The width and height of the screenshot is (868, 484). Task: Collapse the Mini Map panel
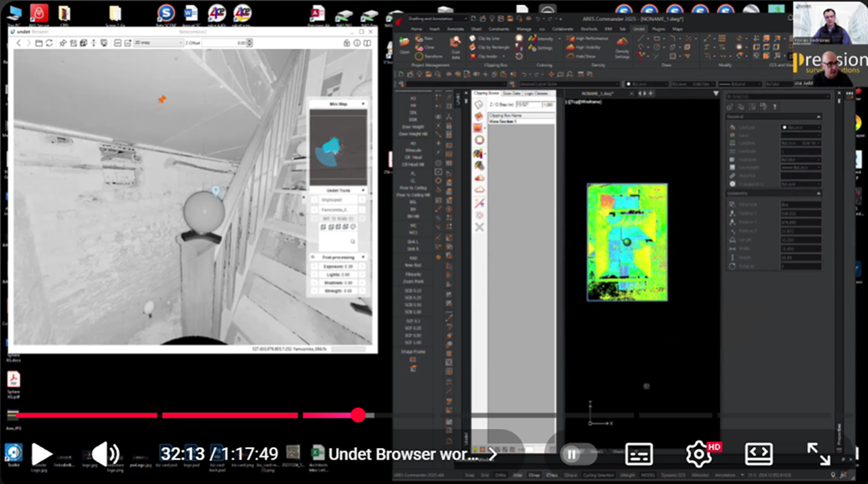363,104
